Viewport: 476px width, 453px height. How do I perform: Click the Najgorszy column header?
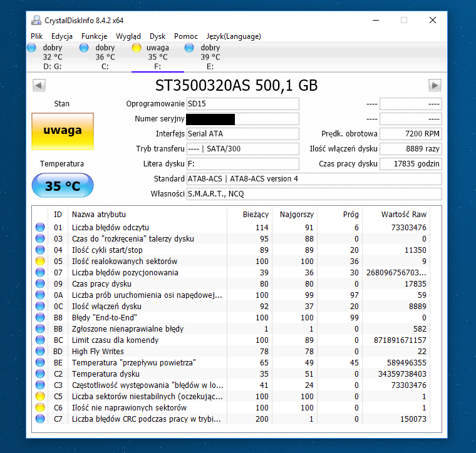295,215
